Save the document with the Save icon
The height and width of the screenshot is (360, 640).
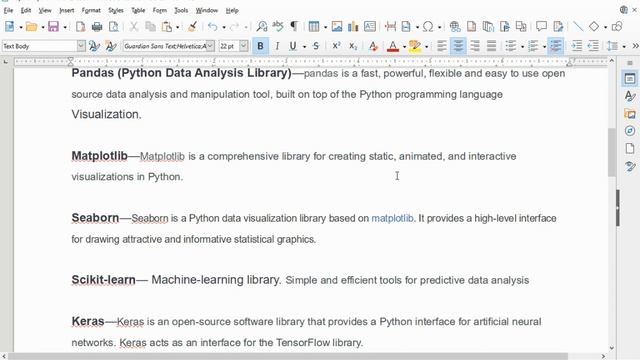tap(53, 27)
